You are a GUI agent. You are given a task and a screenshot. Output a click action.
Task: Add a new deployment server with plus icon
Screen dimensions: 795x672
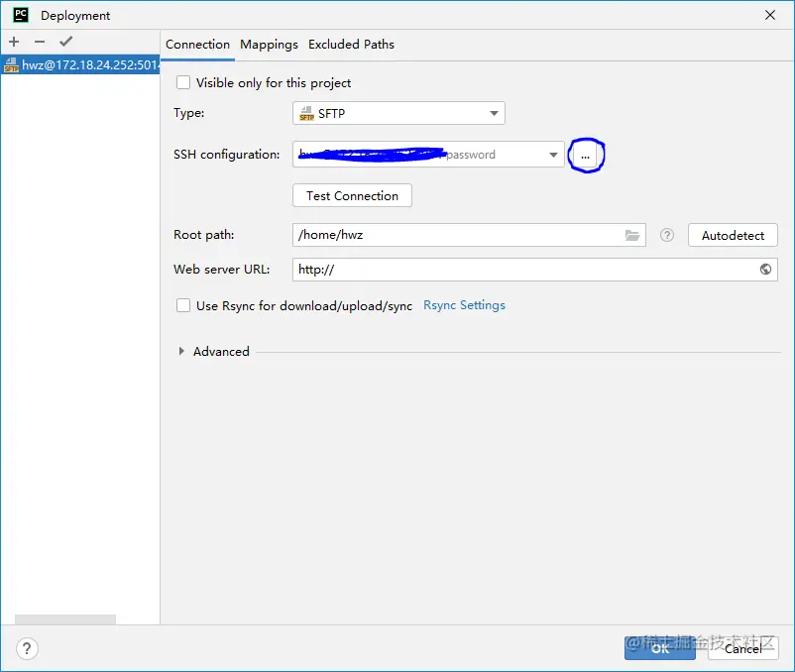pyautogui.click(x=14, y=42)
